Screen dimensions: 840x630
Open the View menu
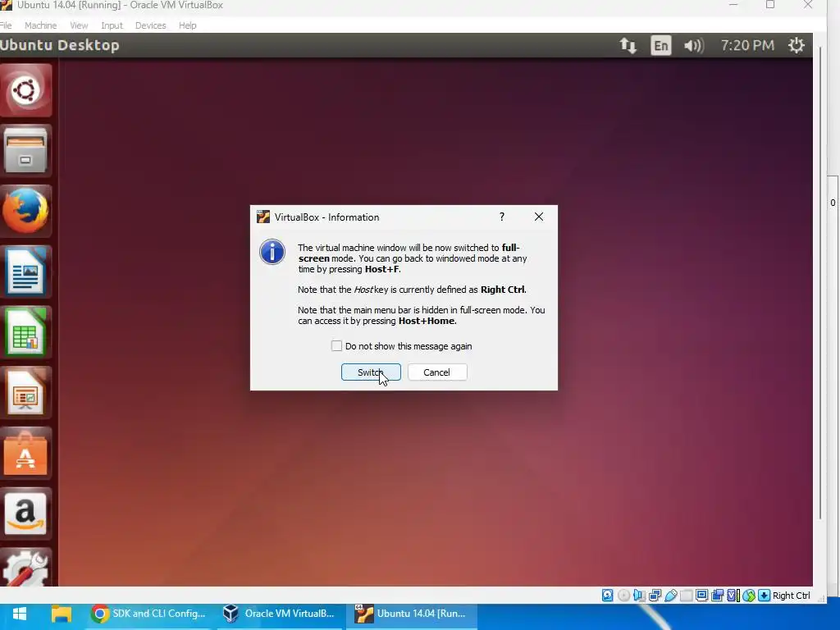tap(79, 25)
